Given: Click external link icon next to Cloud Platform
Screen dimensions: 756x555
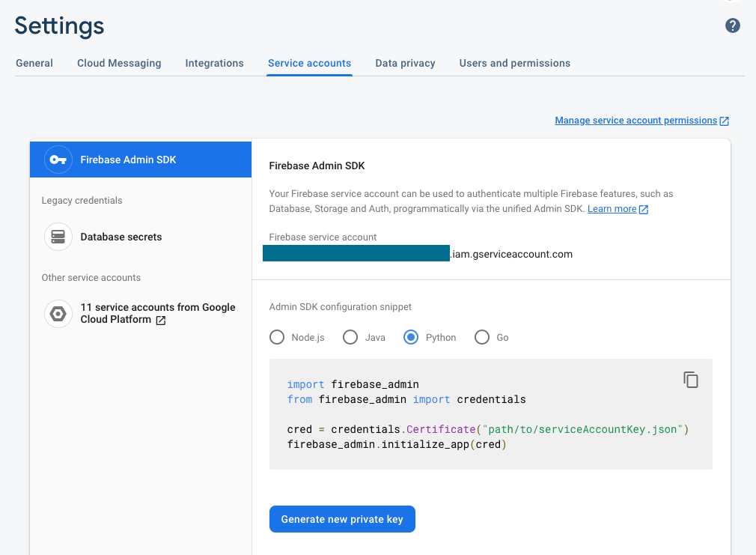Looking at the screenshot, I should click(161, 321).
